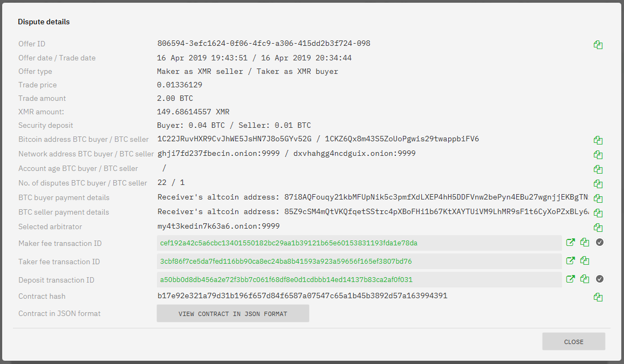Copy the number of disputes row

(x=598, y=184)
